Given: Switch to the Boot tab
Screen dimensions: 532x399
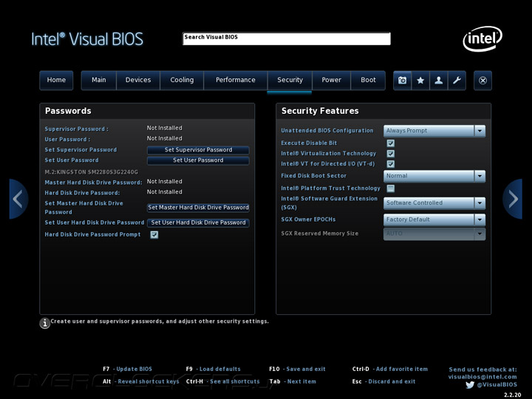Looking at the screenshot, I should pyautogui.click(x=368, y=81).
